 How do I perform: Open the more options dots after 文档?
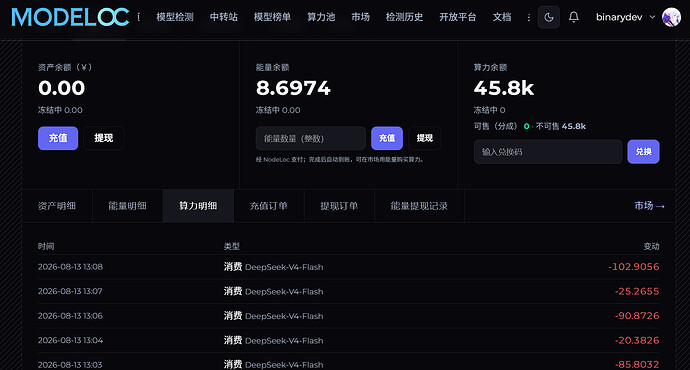point(529,17)
